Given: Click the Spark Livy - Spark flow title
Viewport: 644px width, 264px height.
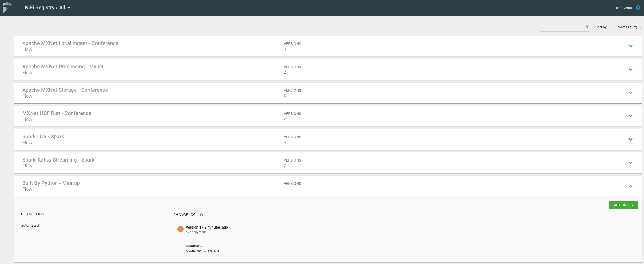Looking at the screenshot, I should pyautogui.click(x=43, y=136).
